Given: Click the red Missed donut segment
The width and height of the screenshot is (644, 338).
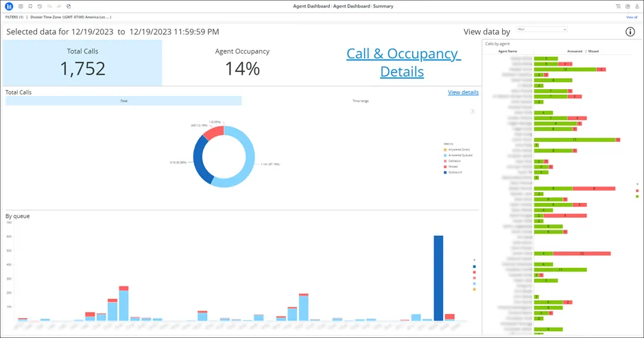Looking at the screenshot, I should point(214,133).
